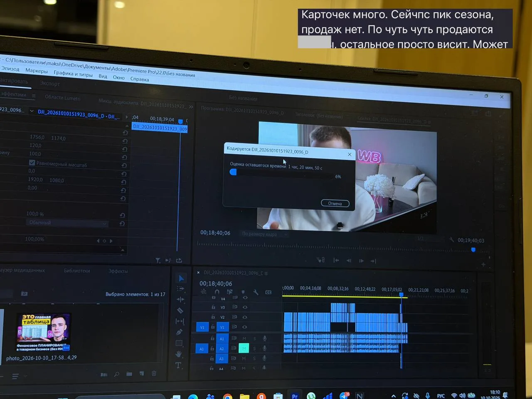Toggle visibility eye for track V2

[245, 317]
